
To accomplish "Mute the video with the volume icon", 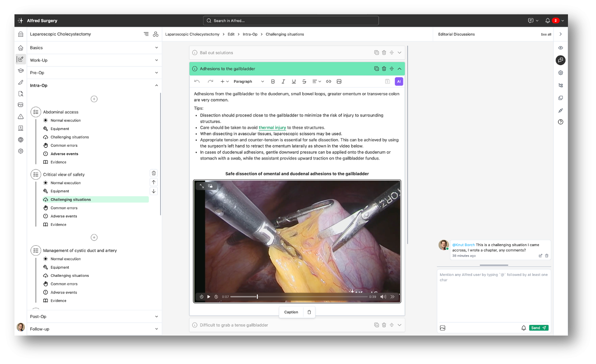I will [x=383, y=297].
